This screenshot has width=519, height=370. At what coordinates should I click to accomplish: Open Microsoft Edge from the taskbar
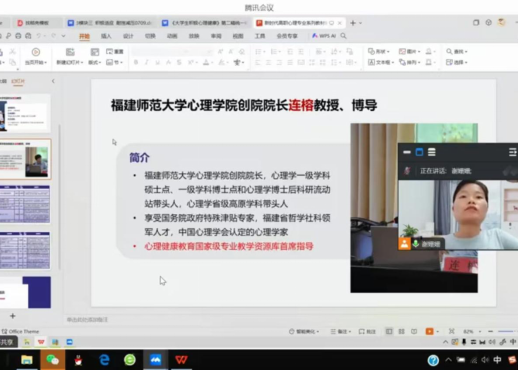pos(104,360)
